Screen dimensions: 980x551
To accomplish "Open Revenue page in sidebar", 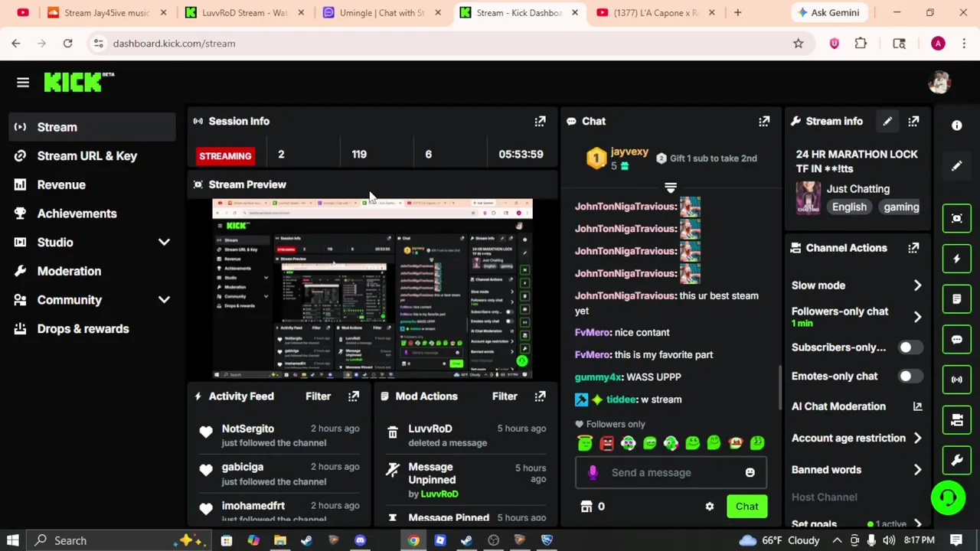I will point(93,185).
